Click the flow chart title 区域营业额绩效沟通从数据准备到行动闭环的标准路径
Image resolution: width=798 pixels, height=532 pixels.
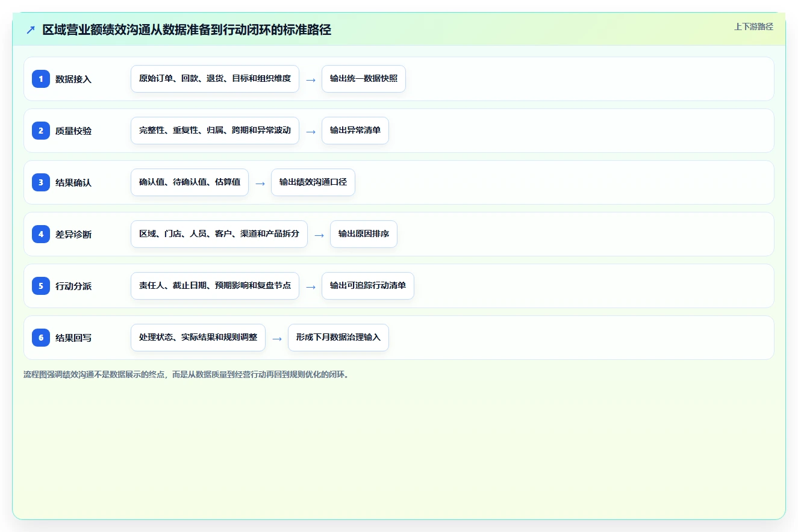click(187, 29)
